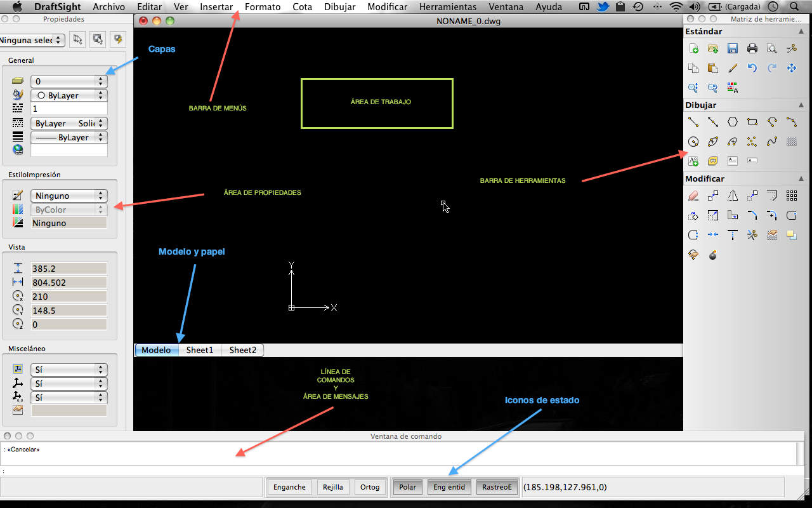Open the ByLayer Solid line style dropdown

coord(69,123)
